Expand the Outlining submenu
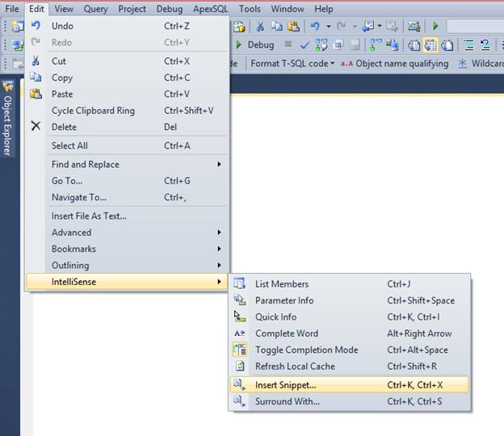The width and height of the screenshot is (504, 436). [128, 266]
